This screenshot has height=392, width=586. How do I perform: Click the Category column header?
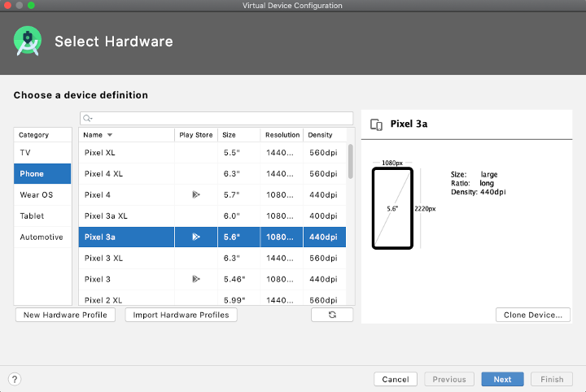(x=42, y=135)
